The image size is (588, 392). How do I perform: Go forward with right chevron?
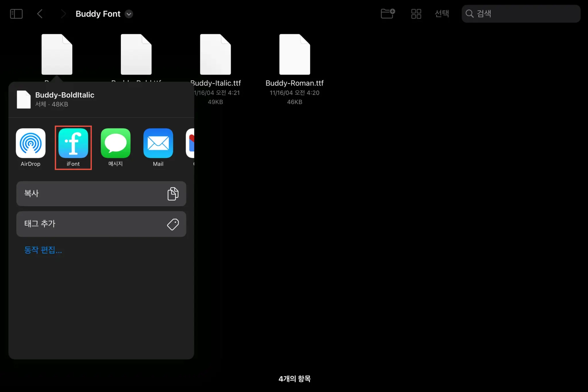pyautogui.click(x=63, y=14)
